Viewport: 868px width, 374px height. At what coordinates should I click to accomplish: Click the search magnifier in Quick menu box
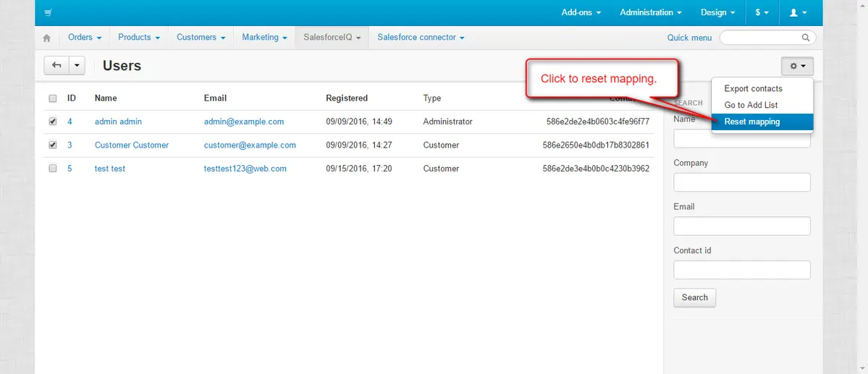(806, 38)
